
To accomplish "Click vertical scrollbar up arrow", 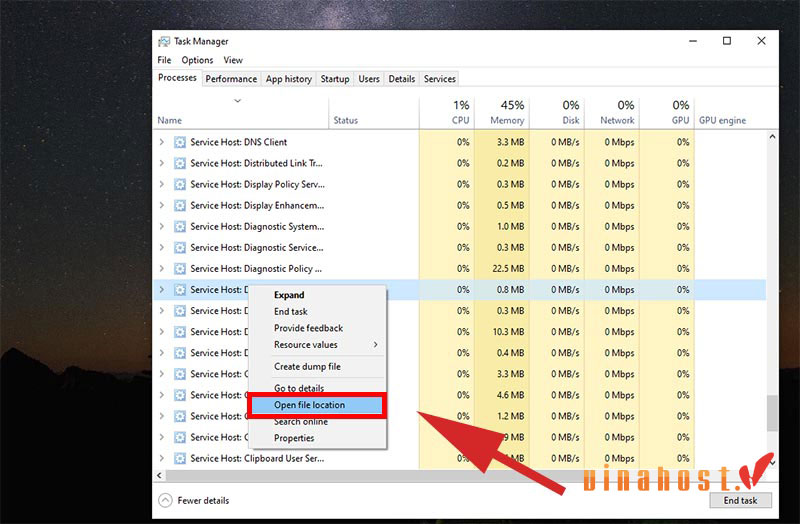I will click(x=772, y=137).
